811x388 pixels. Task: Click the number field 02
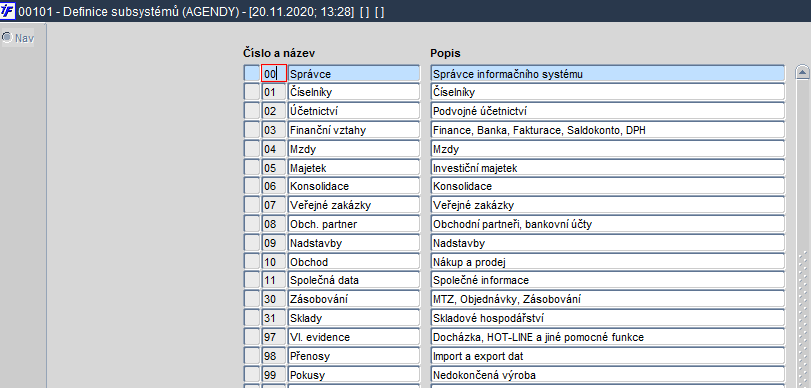point(274,111)
